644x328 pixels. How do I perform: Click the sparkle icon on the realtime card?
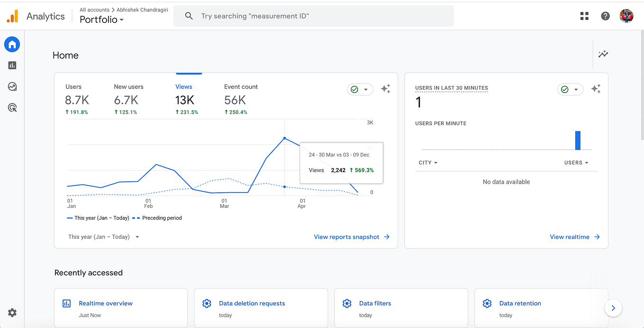pos(596,88)
